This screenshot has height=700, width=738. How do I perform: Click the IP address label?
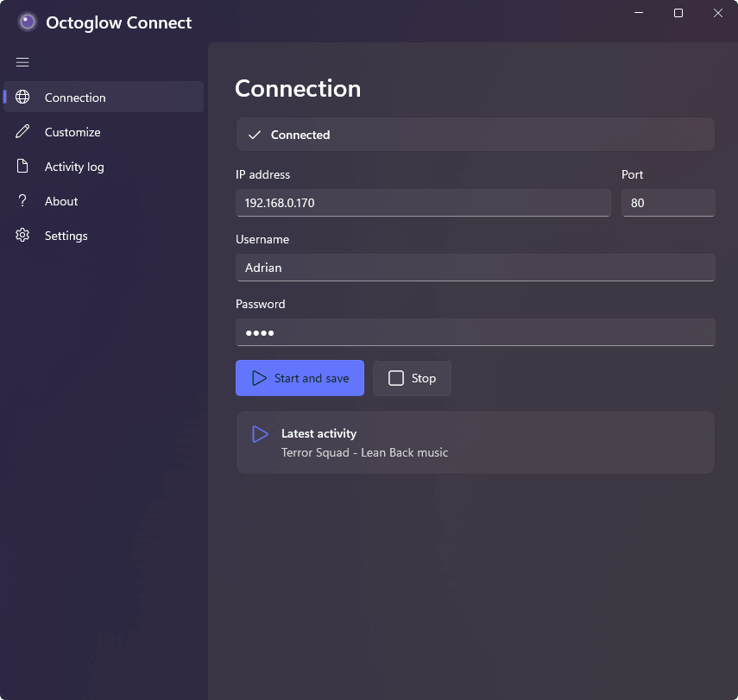click(x=262, y=174)
